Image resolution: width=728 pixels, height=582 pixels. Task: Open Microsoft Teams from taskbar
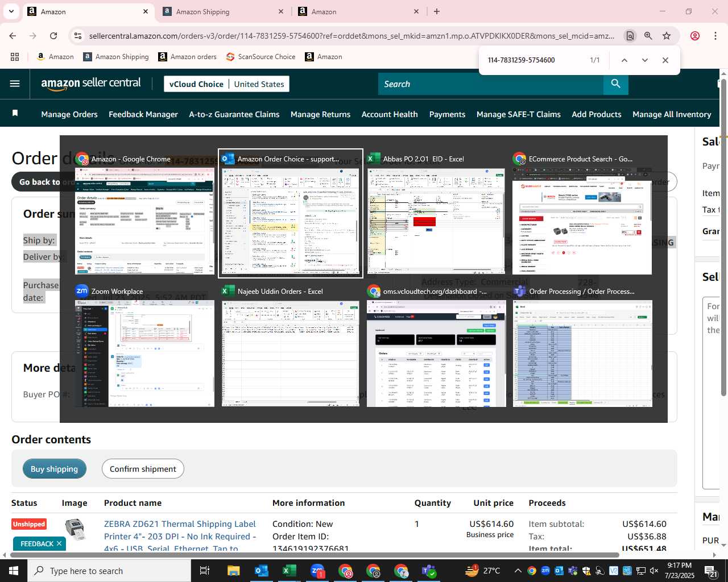coord(428,571)
